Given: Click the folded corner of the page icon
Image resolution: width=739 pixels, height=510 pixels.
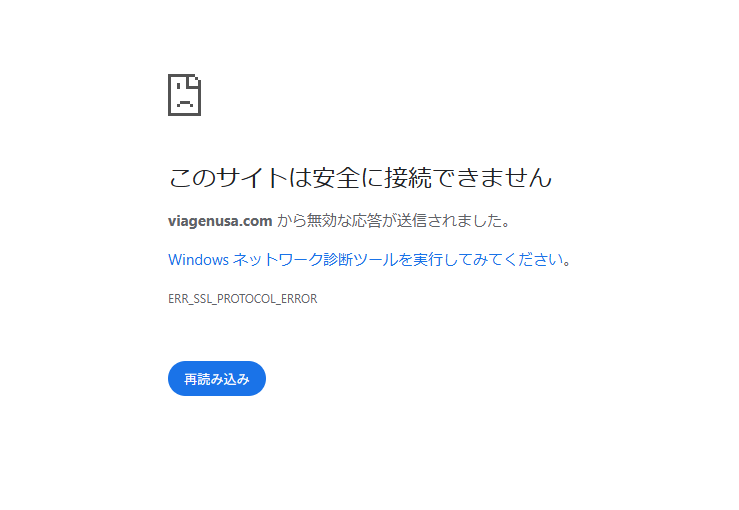Looking at the screenshot, I should click(194, 81).
